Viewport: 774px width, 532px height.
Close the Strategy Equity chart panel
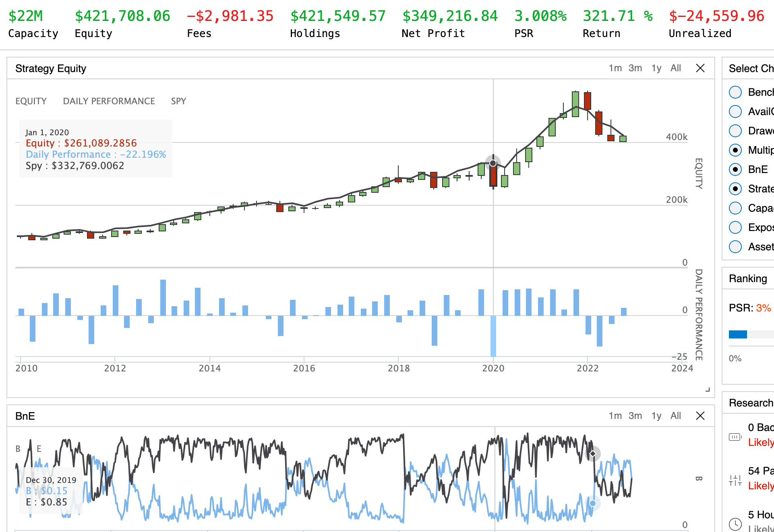click(x=700, y=68)
